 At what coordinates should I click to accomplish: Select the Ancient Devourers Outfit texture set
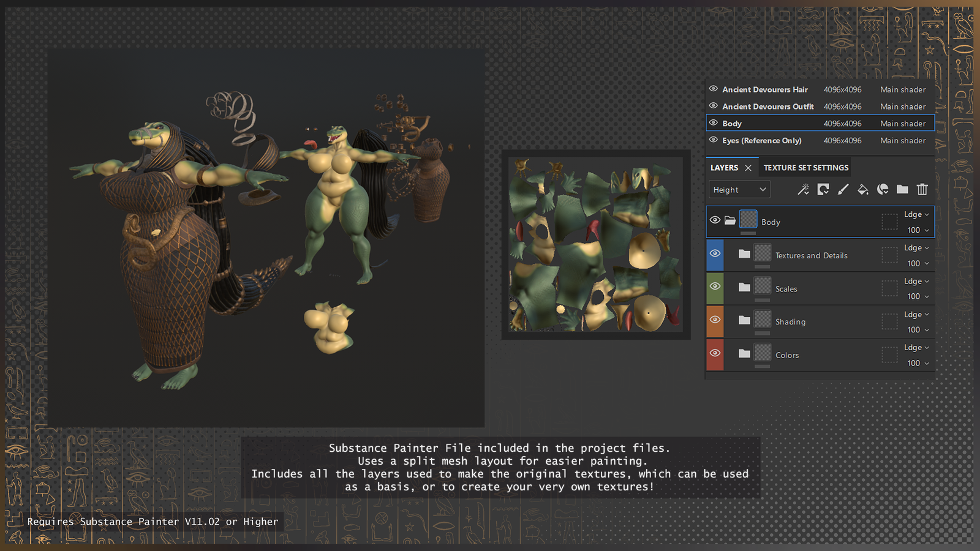coord(767,107)
